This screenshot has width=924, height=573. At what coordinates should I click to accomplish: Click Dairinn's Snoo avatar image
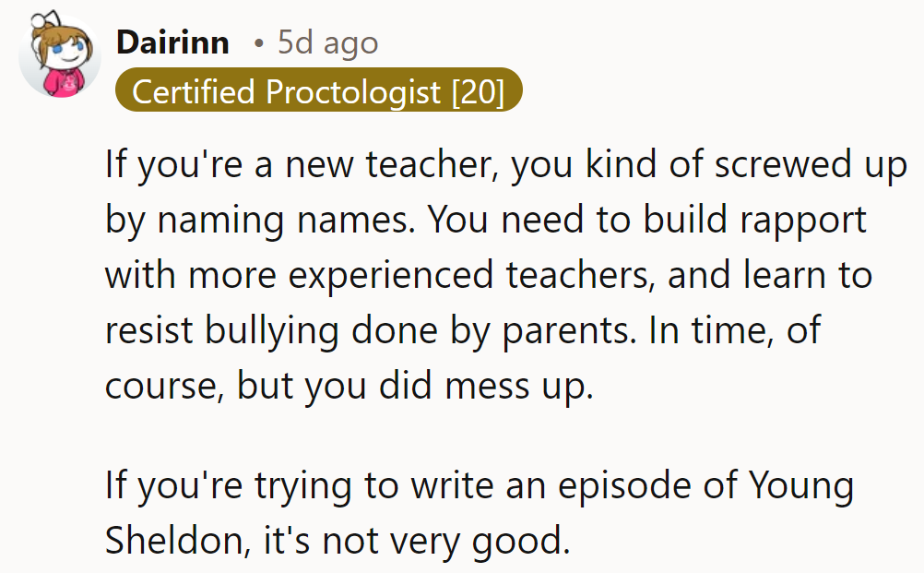[x=60, y=55]
